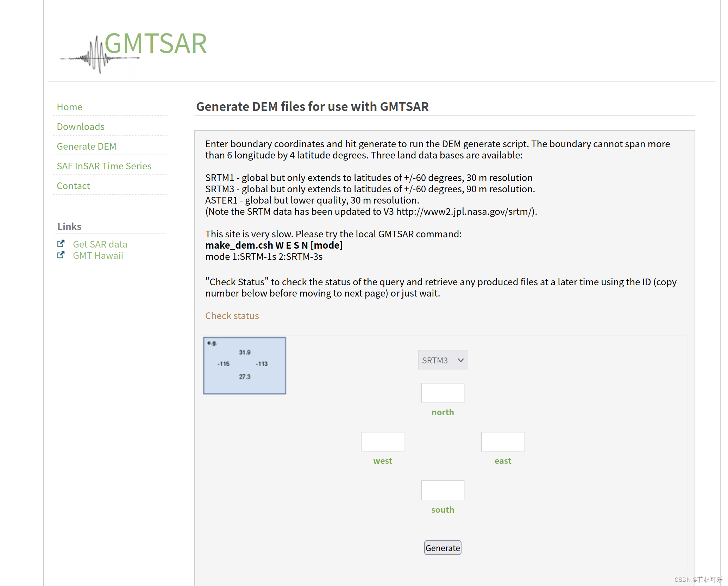Open Generate DEM in the sidebar

[86, 146]
